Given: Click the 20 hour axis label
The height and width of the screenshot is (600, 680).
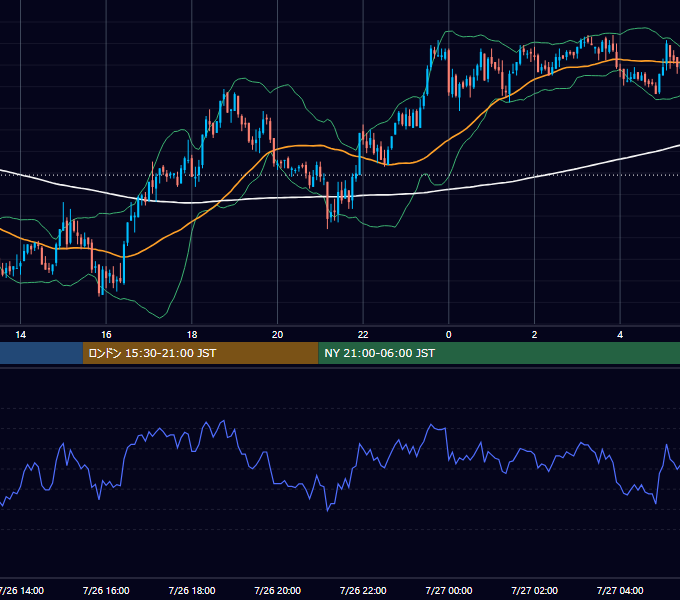Looking at the screenshot, I should [278, 335].
